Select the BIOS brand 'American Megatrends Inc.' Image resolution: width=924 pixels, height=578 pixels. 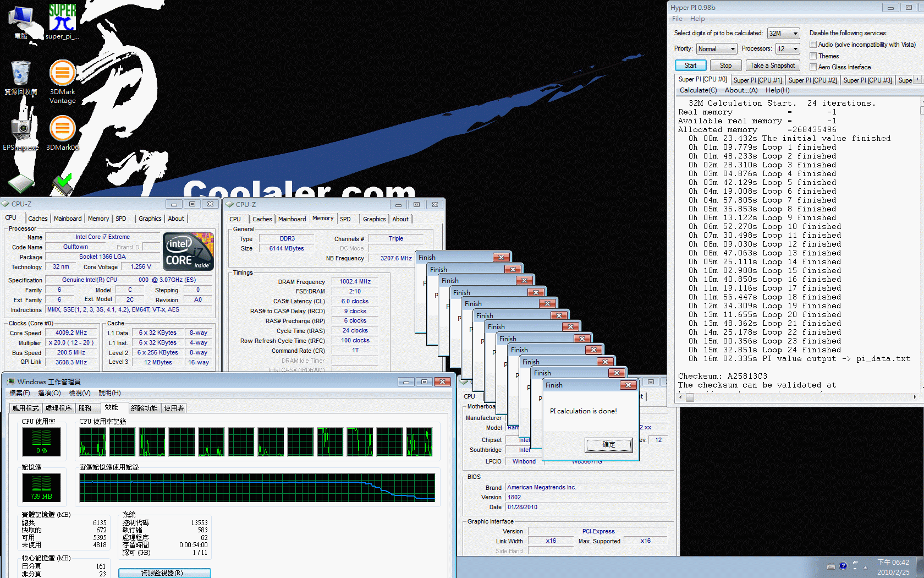coord(586,487)
